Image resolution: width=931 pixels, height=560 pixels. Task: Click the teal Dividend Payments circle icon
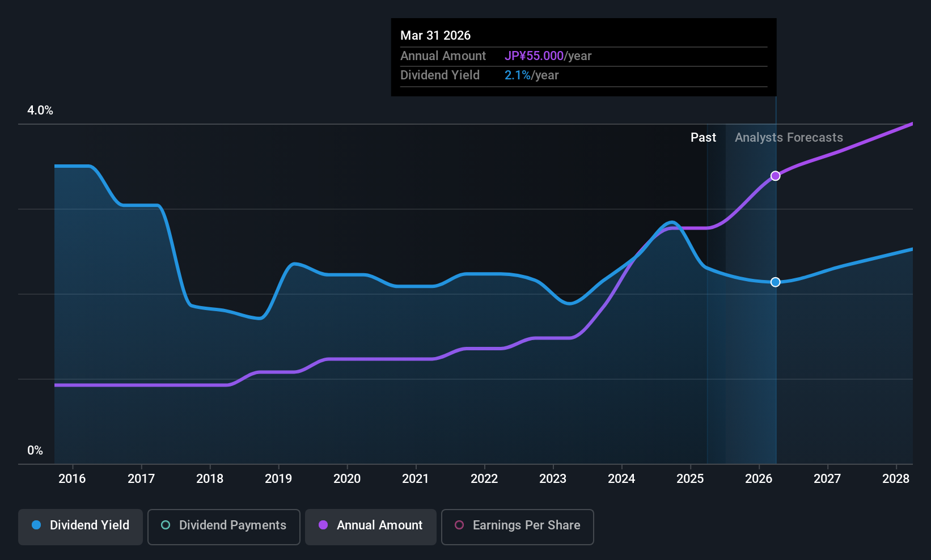(166, 525)
